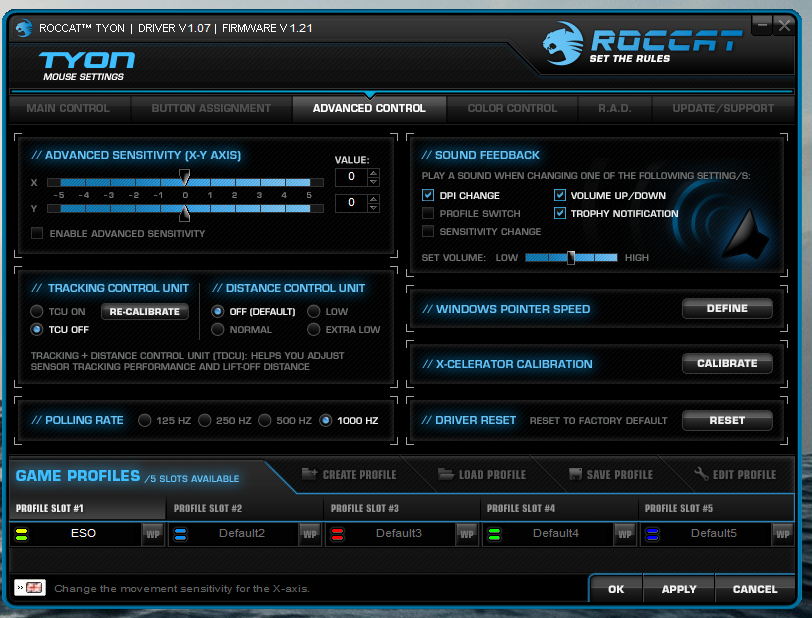Click Calibrate for X-Celerator

[x=727, y=363]
